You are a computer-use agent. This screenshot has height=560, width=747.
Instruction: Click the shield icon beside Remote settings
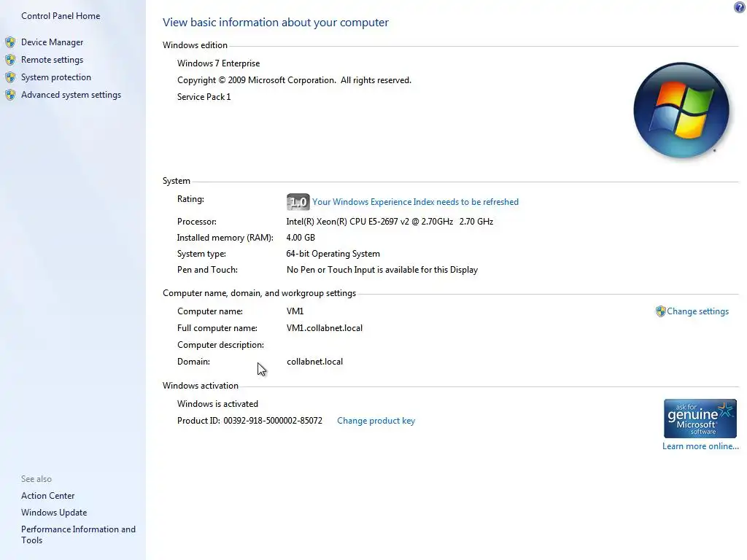pos(10,60)
